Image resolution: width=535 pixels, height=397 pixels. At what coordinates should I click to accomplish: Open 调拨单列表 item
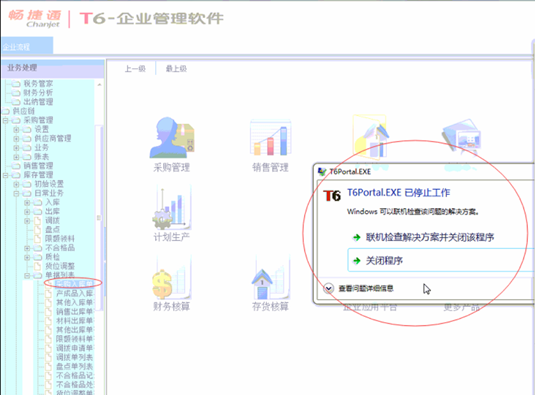74,357
